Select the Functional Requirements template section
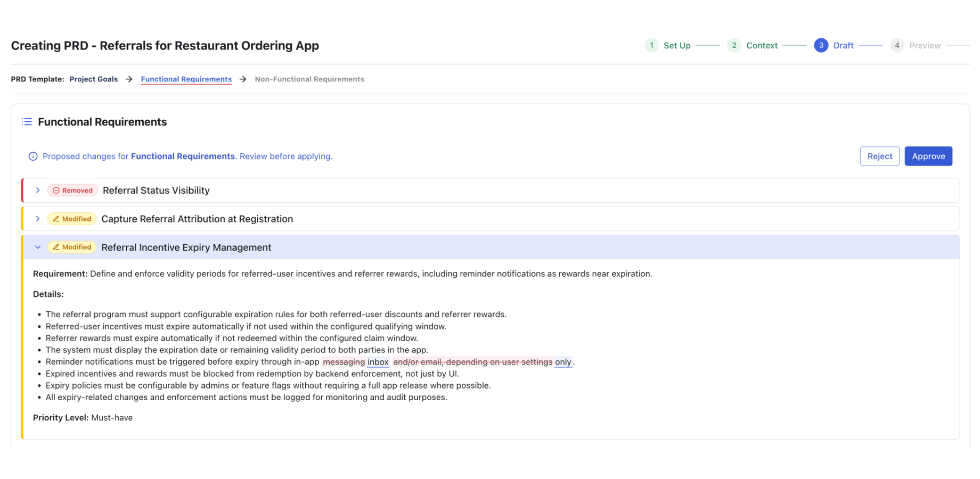 click(186, 79)
